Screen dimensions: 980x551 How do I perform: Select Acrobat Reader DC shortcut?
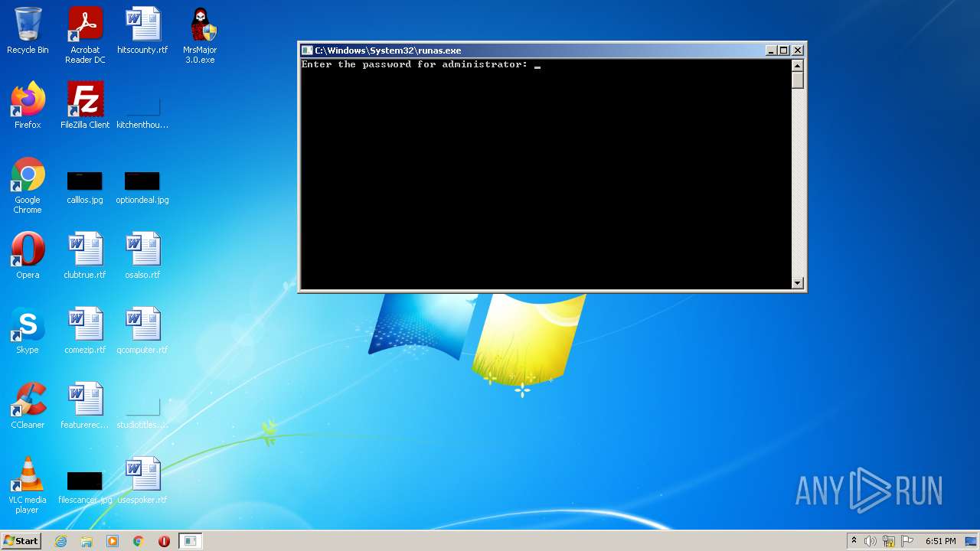click(x=85, y=35)
